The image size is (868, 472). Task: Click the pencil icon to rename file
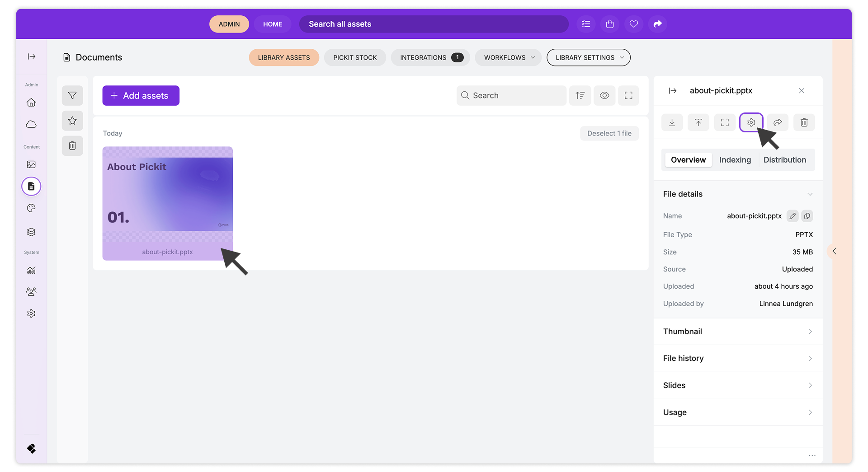click(x=793, y=216)
